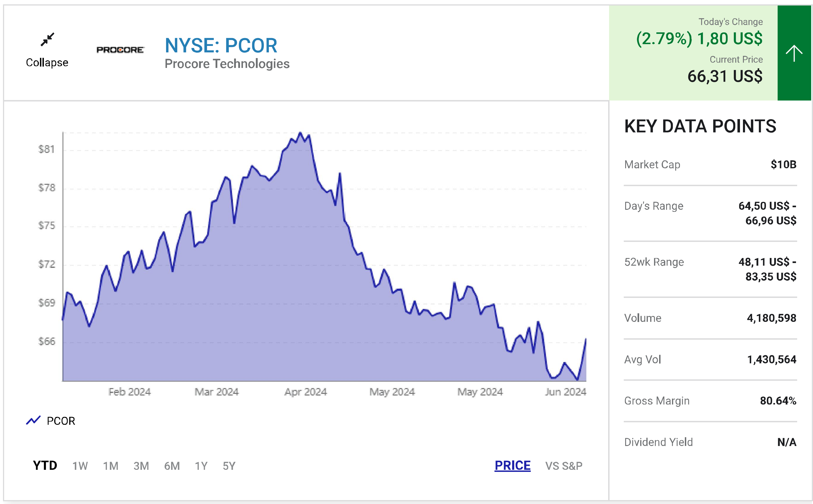Click the Collapse label
The image size is (813, 504).
click(x=47, y=63)
